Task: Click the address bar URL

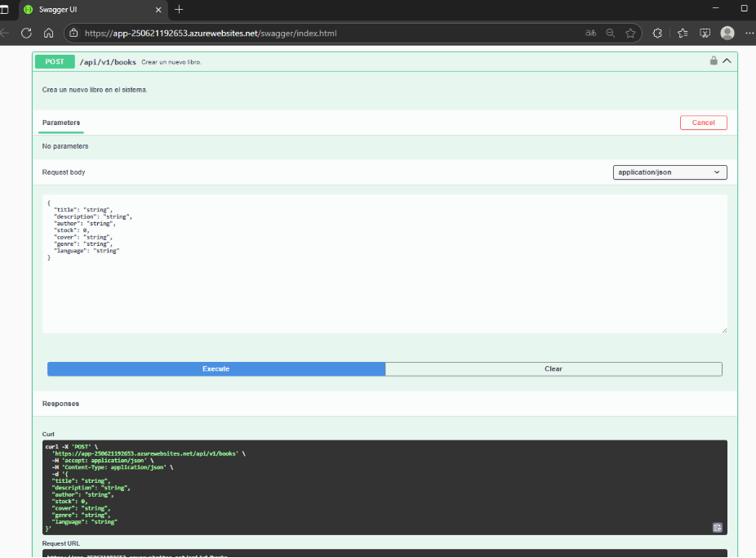Action: tap(211, 33)
